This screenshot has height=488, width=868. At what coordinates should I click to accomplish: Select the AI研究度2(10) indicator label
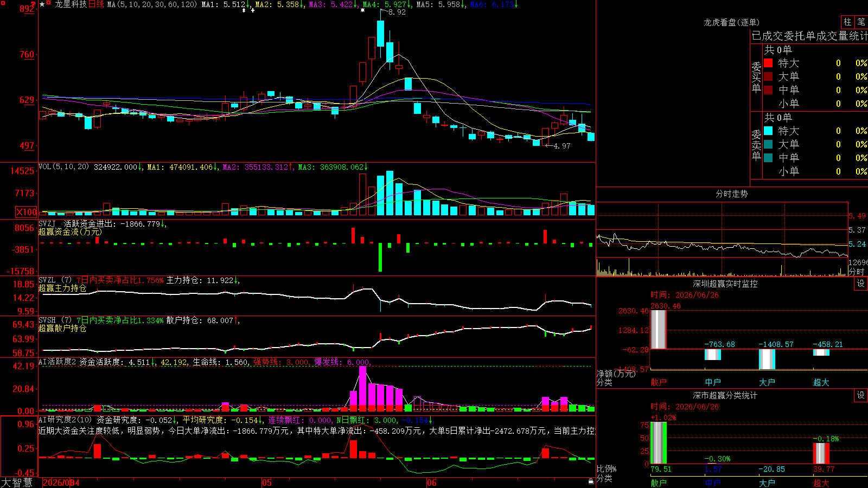click(65, 420)
